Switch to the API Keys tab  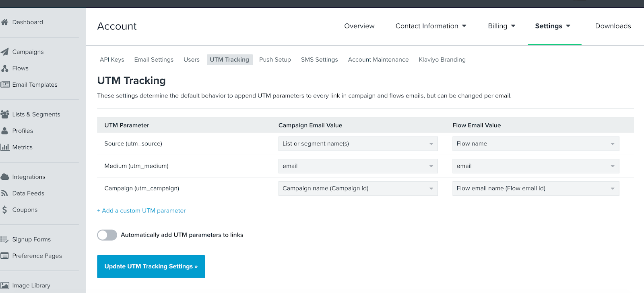pos(112,60)
